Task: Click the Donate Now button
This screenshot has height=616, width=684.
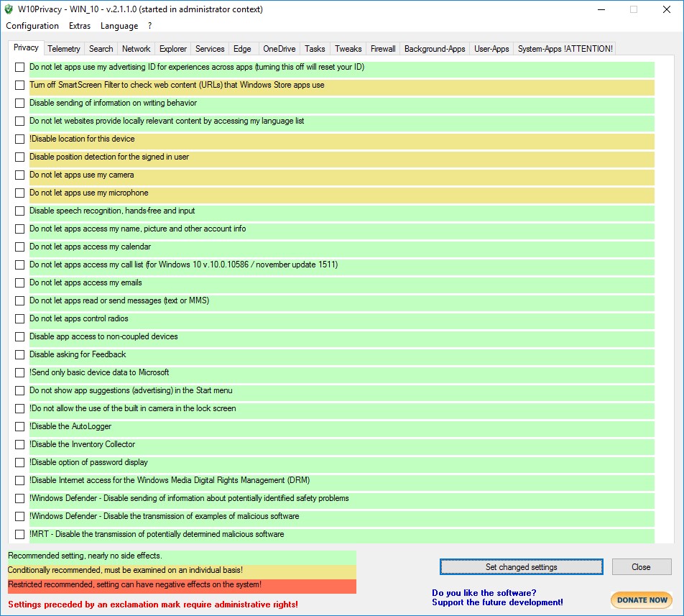Action: [x=641, y=599]
